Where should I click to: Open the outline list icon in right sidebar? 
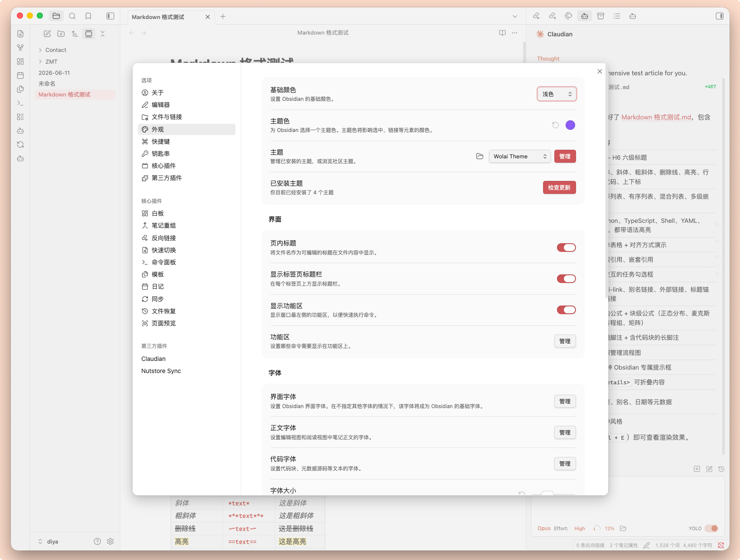tap(617, 16)
